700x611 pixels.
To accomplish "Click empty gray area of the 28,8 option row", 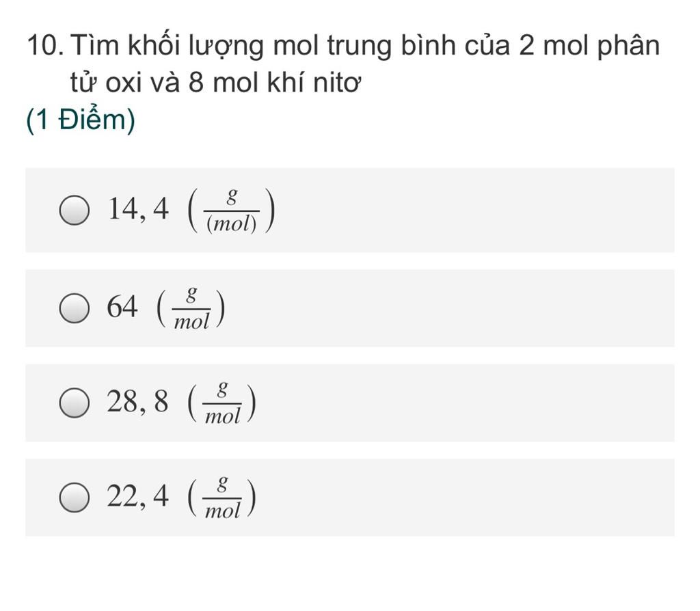I will pos(464,403).
